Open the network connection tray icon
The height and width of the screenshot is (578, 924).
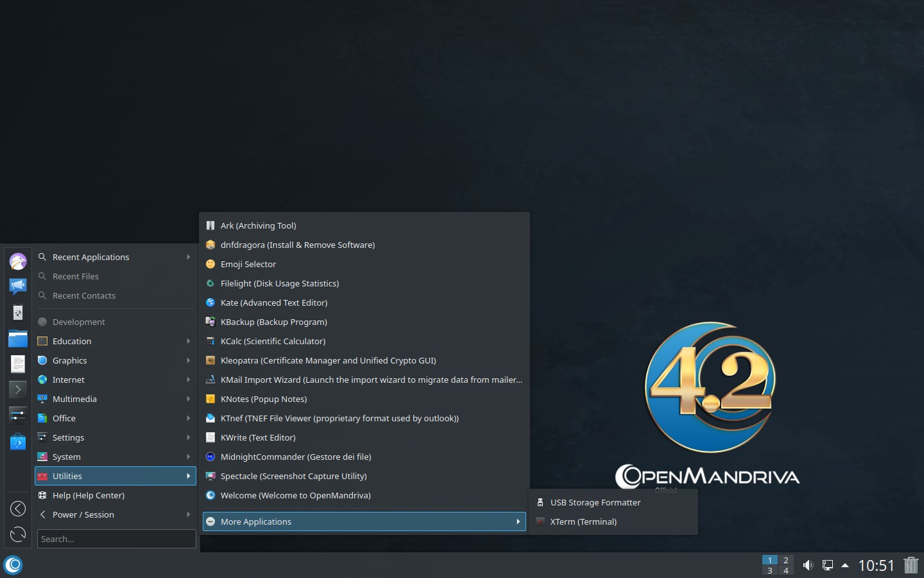click(x=828, y=565)
